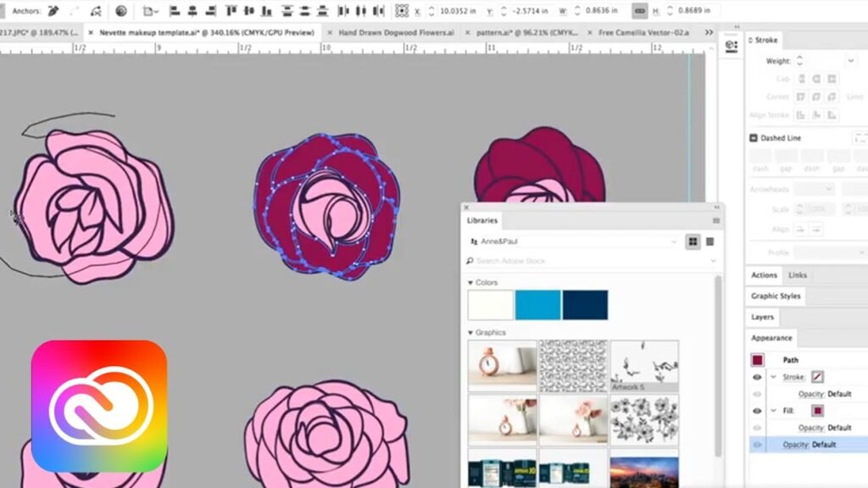
Task: Open the Links panel tab
Action: (797, 275)
